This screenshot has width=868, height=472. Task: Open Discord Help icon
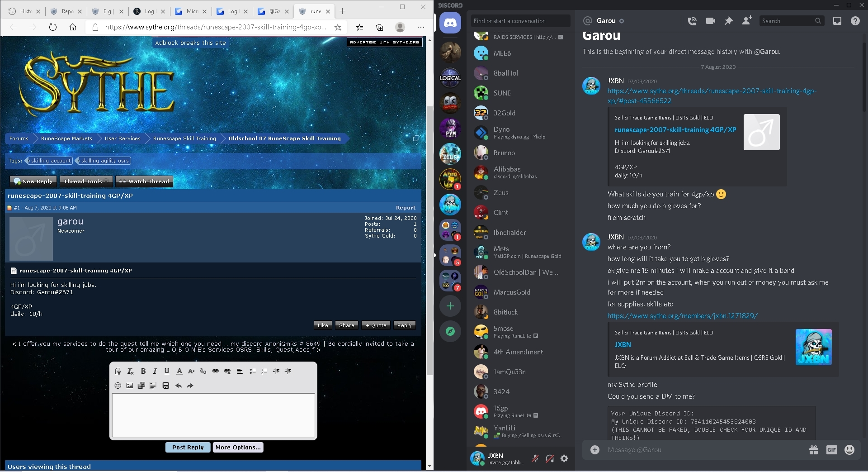[x=855, y=21]
